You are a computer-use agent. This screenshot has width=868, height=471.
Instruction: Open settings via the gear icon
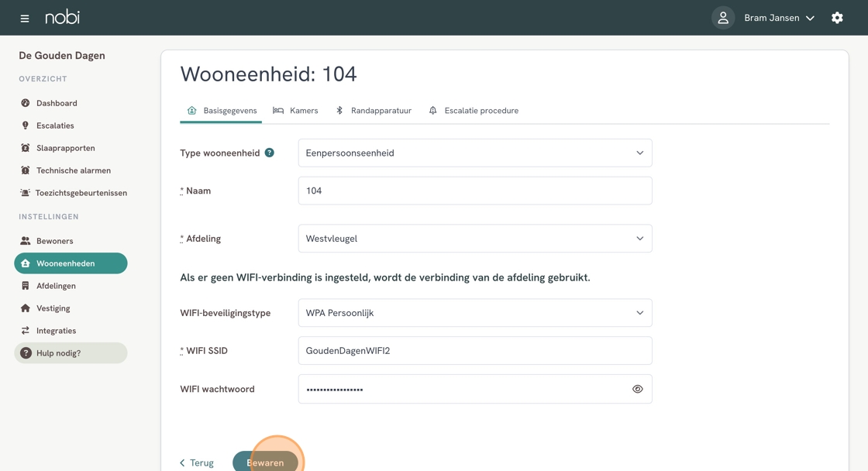[837, 18]
